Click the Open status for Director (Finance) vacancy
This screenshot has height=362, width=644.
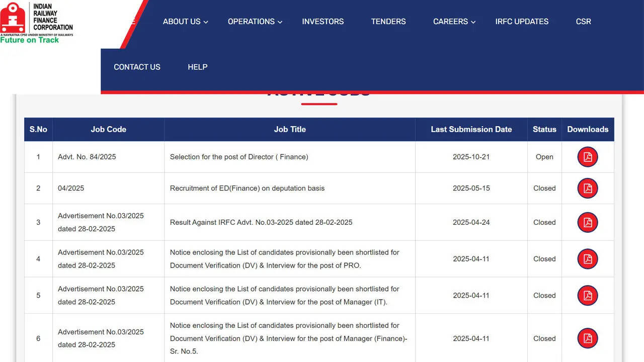click(544, 157)
